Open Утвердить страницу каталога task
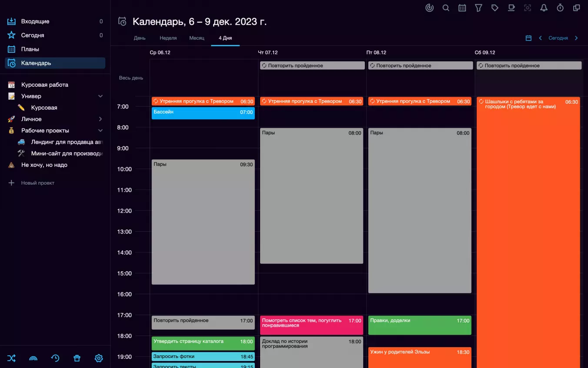This screenshot has height=368, width=588. 203,344
